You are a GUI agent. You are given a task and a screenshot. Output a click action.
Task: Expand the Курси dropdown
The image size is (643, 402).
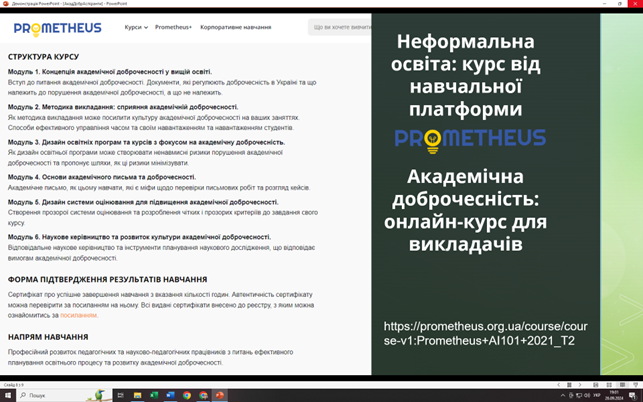[136, 27]
